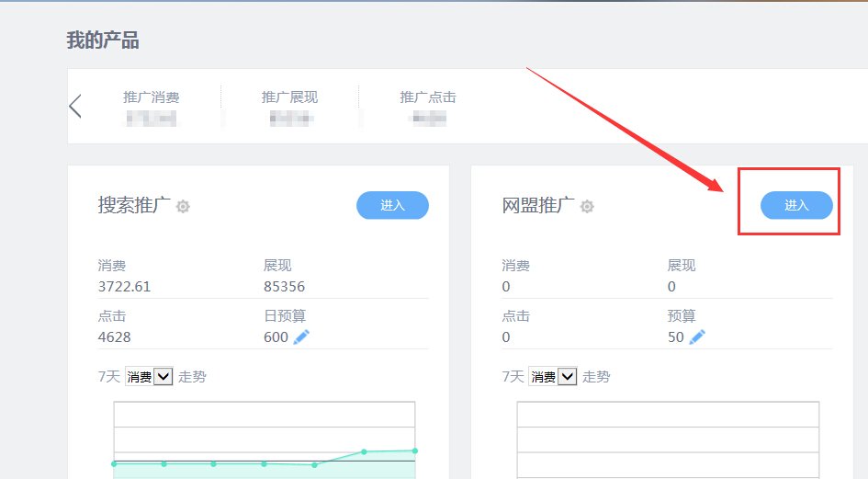This screenshot has width=868, height=479.
Task: Select the 推广展现 summary item
Action: 289,107
